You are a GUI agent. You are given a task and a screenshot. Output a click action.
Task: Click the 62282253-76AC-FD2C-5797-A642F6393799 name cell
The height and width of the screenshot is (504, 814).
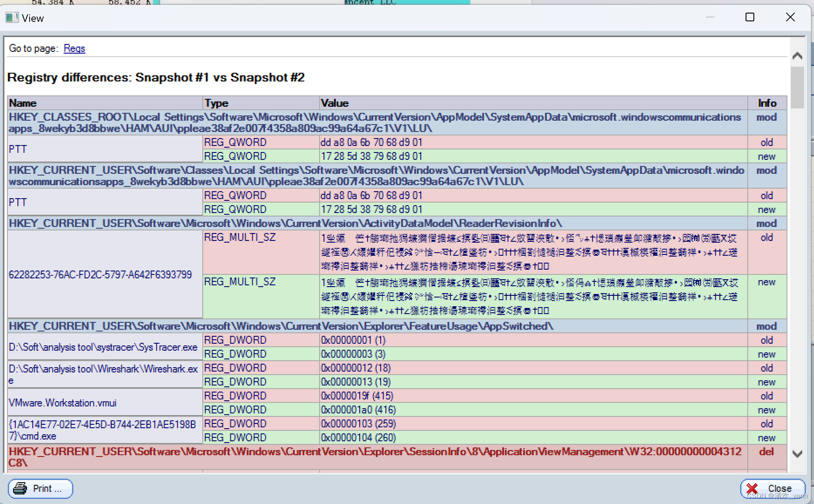[x=105, y=274]
